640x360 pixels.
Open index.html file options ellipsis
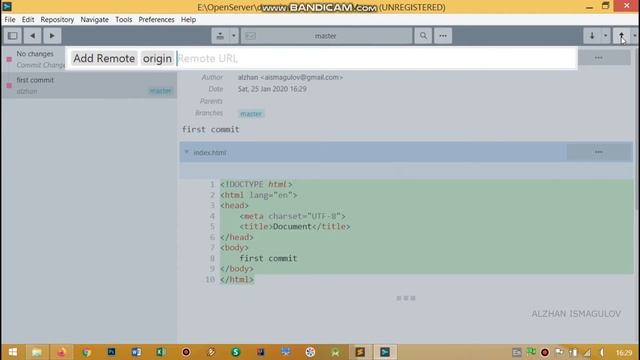click(x=598, y=152)
